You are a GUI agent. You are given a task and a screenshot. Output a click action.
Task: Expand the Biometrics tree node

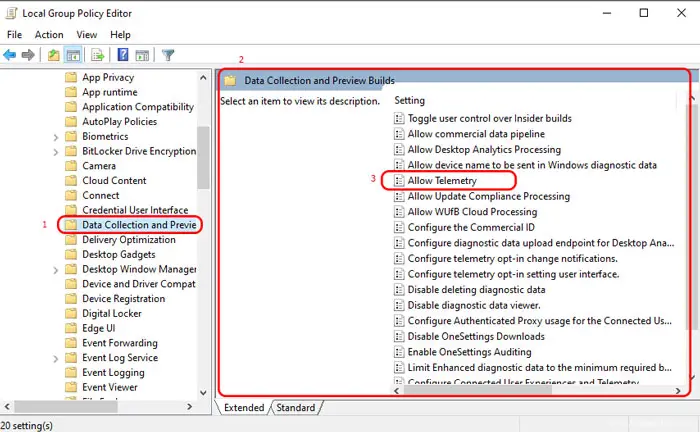coord(56,137)
